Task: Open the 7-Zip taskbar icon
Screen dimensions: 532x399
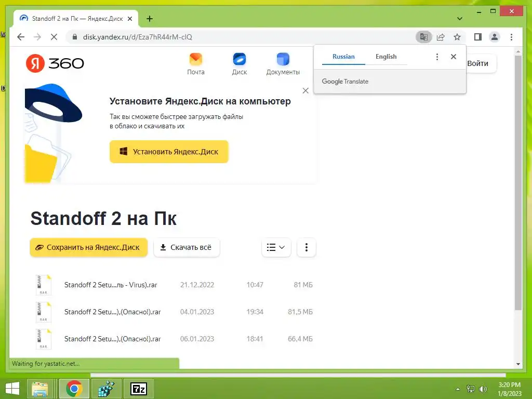Action: pos(138,389)
